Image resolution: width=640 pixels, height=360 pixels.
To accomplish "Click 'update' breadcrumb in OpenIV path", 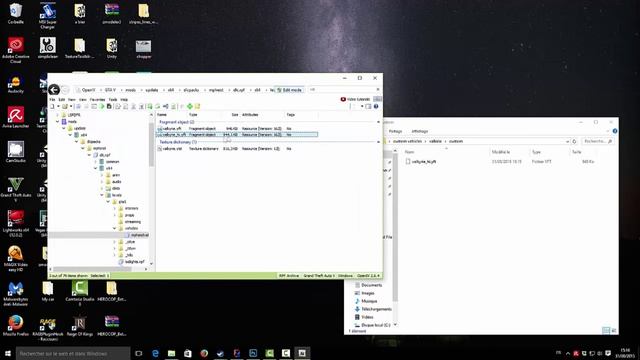I will coord(151,90).
